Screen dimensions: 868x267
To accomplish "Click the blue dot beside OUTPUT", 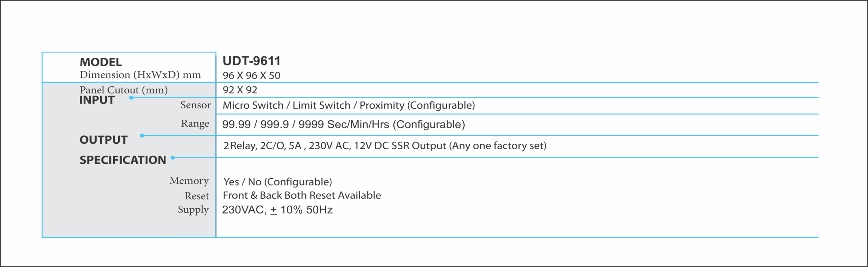I will [x=142, y=135].
